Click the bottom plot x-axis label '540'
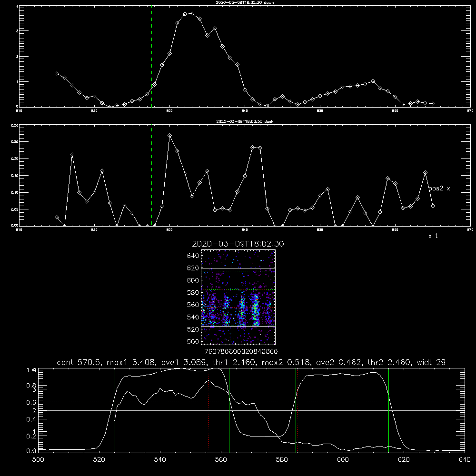Viewport: 476px width, 476px height. tap(160, 460)
